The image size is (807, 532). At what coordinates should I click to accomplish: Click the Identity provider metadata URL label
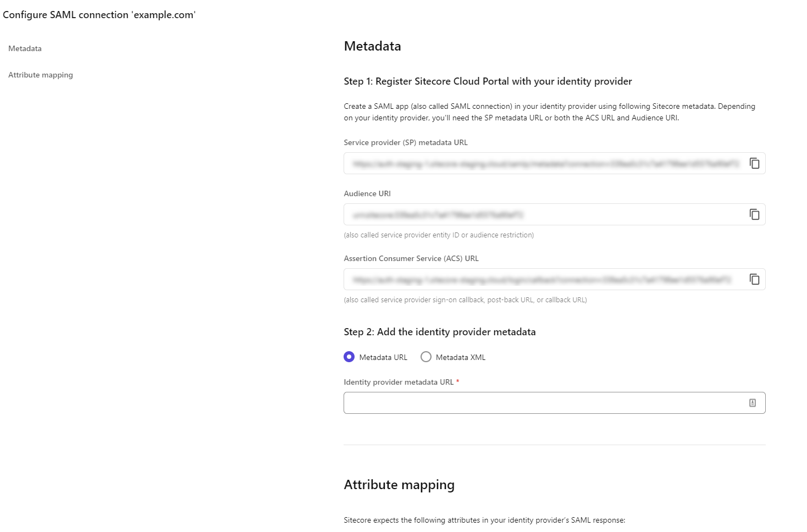[x=399, y=382]
